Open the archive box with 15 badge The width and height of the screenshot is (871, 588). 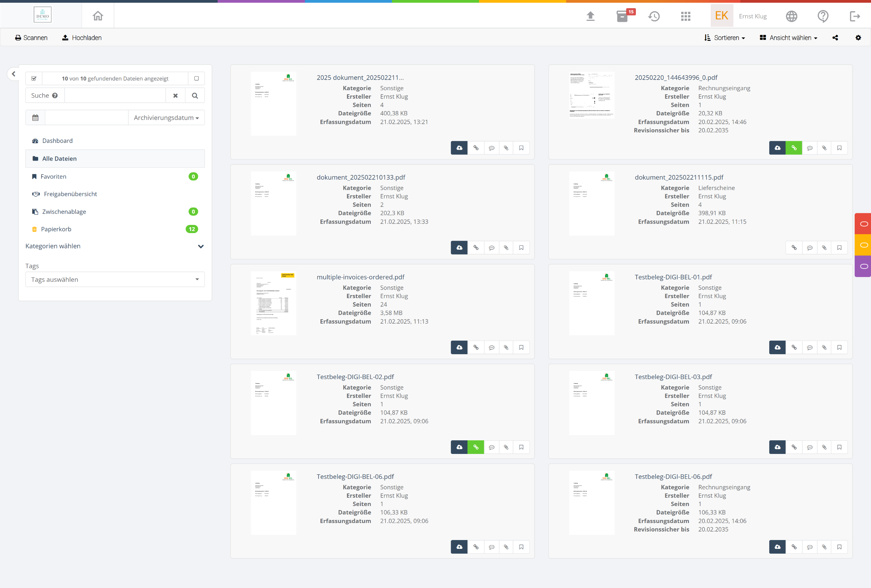coord(622,16)
